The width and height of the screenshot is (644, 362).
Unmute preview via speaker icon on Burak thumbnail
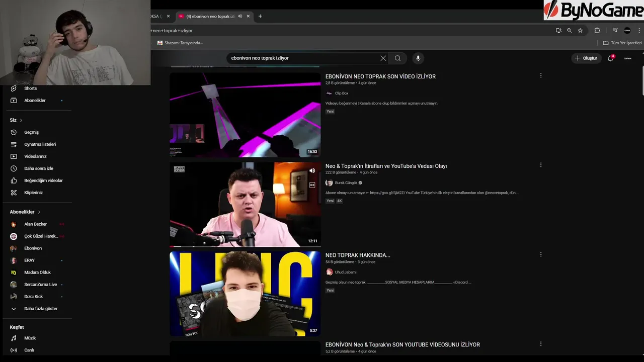[x=312, y=171]
